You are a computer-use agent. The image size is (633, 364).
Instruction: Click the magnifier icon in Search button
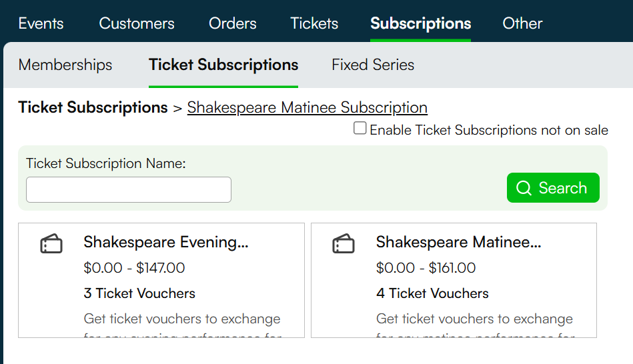click(x=524, y=187)
